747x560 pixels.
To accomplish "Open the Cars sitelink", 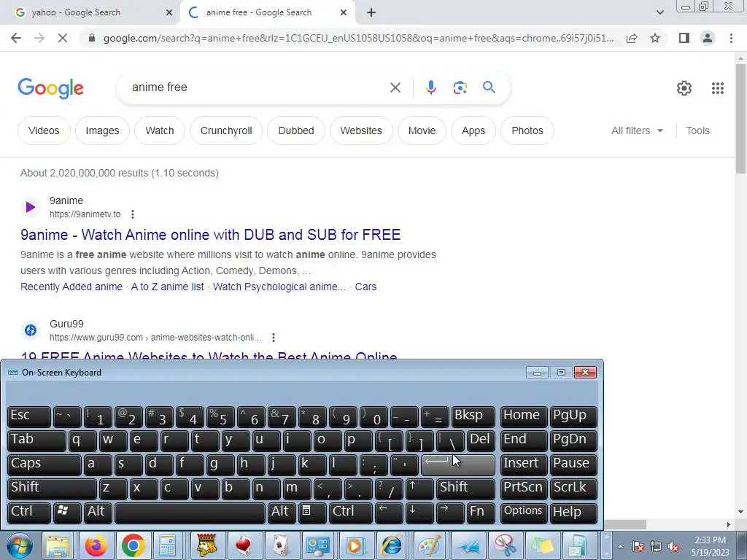I will (365, 287).
